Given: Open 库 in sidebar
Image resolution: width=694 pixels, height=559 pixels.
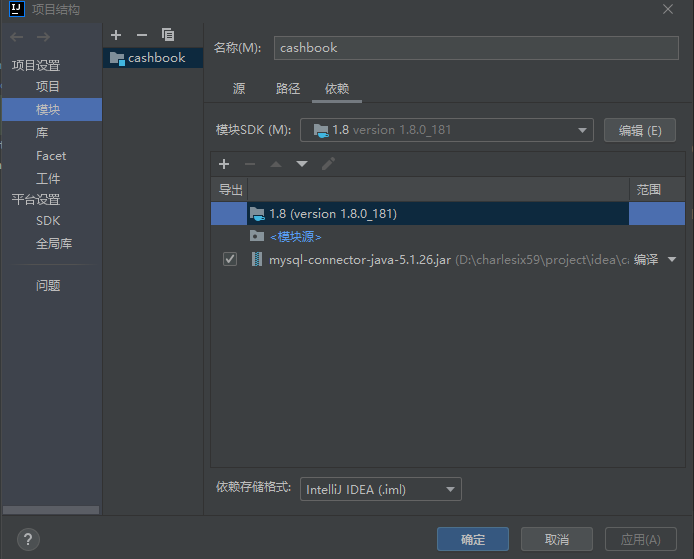Looking at the screenshot, I should pyautogui.click(x=42, y=132).
